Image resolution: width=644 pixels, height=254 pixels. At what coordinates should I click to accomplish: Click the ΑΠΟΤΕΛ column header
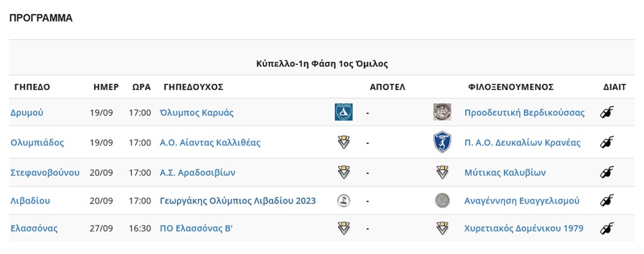pos(387,87)
